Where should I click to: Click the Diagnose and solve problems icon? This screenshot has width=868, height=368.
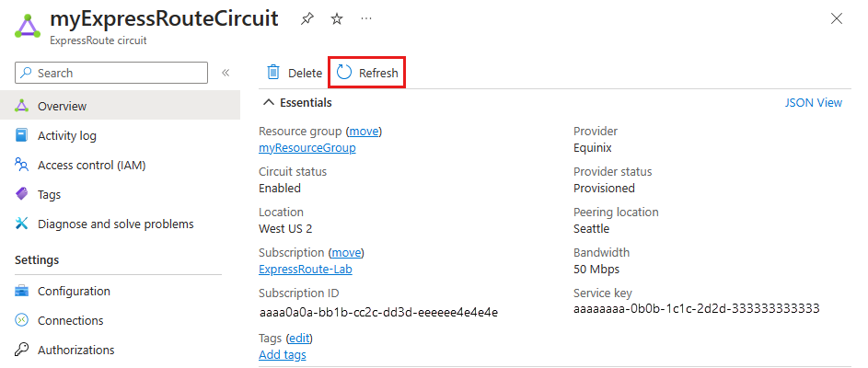(22, 224)
